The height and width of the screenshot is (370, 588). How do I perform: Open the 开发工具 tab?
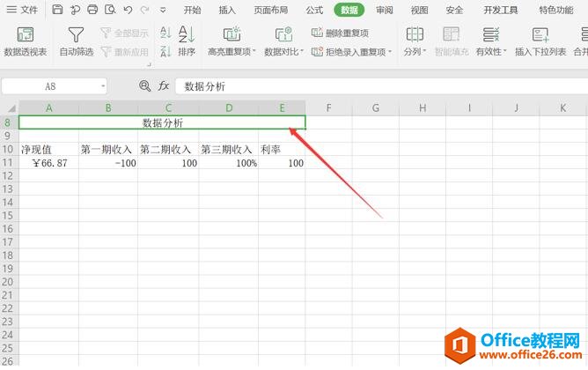coord(501,11)
